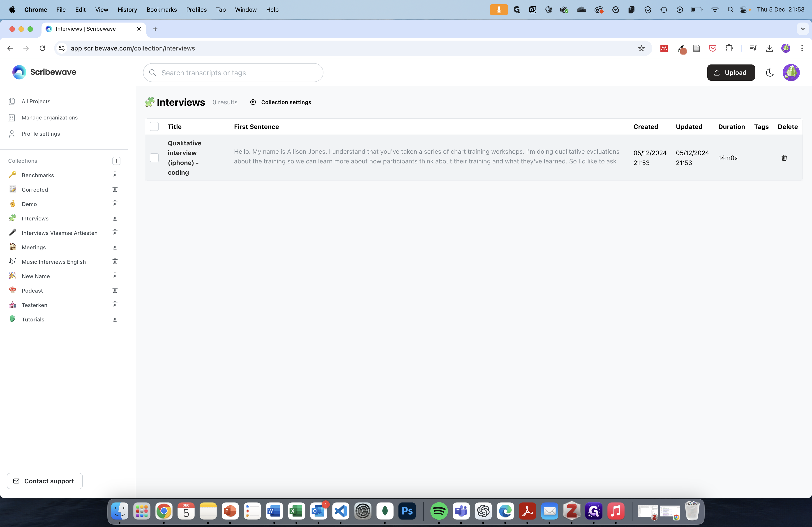Image resolution: width=812 pixels, height=527 pixels.
Task: Go to All Projects
Action: pyautogui.click(x=36, y=101)
